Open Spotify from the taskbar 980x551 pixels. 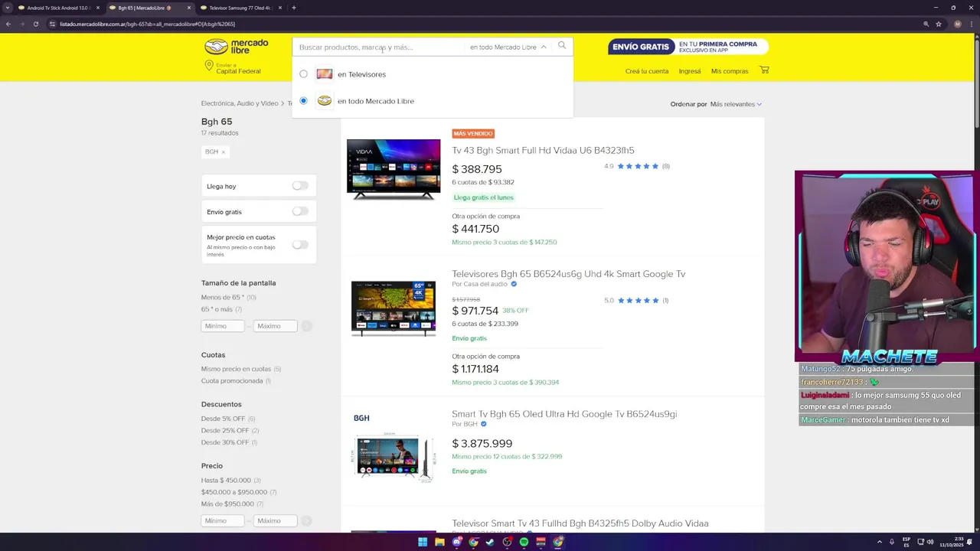click(x=524, y=542)
